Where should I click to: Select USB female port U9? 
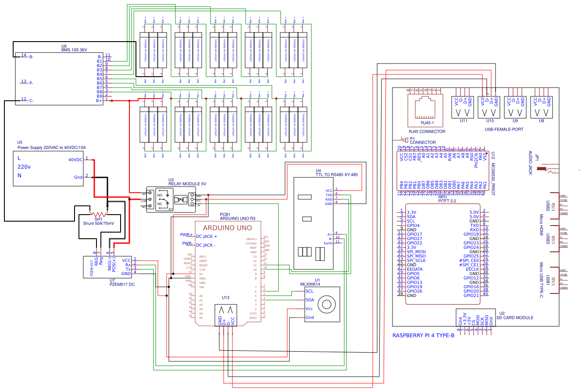pyautogui.click(x=516, y=107)
